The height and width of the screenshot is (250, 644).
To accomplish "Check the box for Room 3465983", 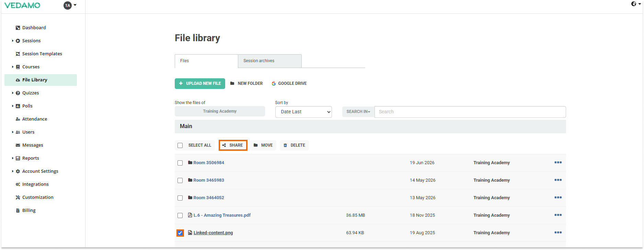I will tap(180, 180).
